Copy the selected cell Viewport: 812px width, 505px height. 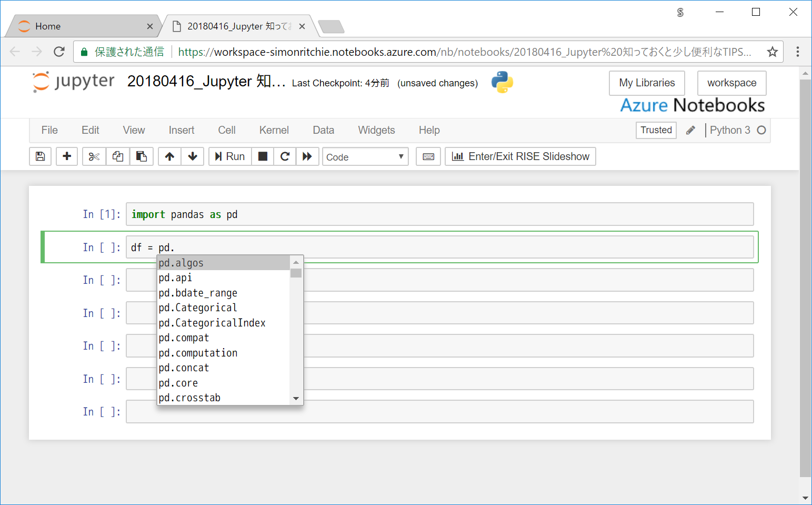tap(117, 156)
